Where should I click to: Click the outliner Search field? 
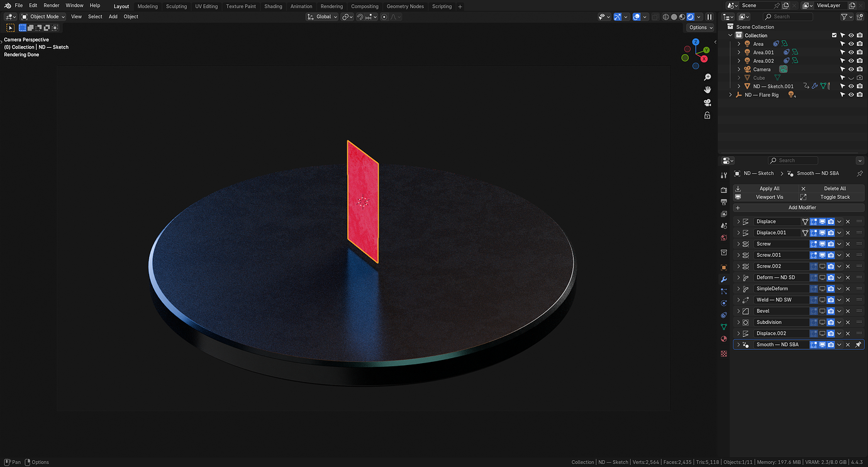coord(788,16)
